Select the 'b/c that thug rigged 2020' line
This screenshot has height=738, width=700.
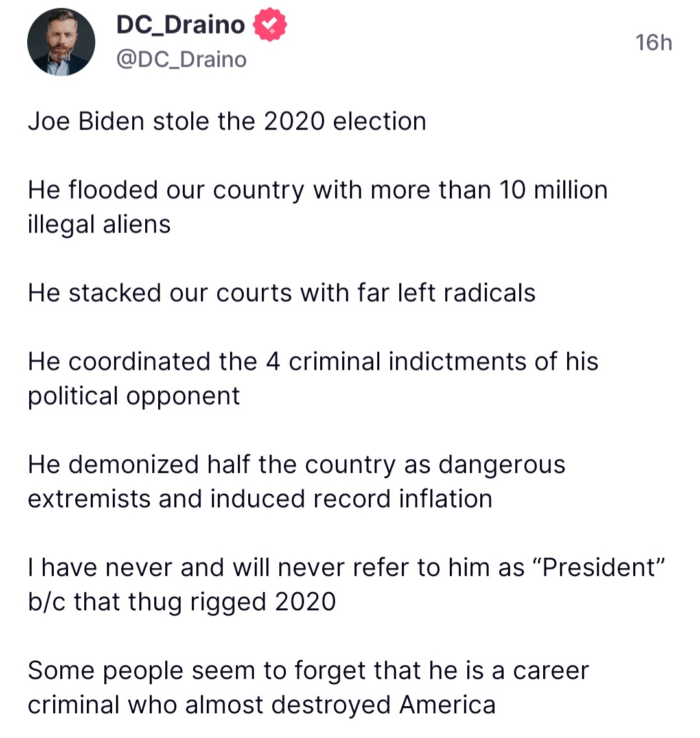181,603
